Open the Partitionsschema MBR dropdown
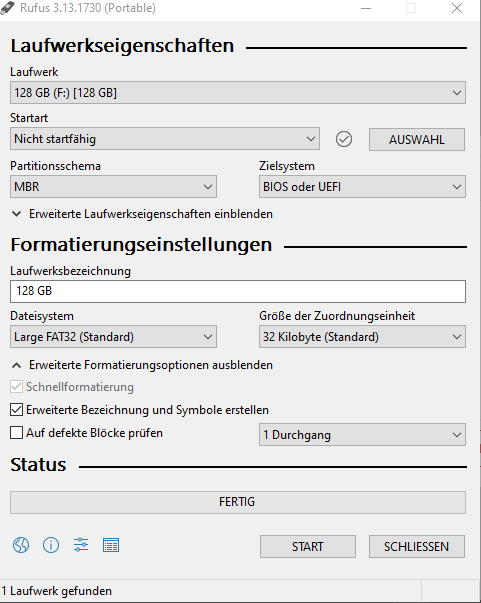The height and width of the screenshot is (603, 481). (x=113, y=187)
